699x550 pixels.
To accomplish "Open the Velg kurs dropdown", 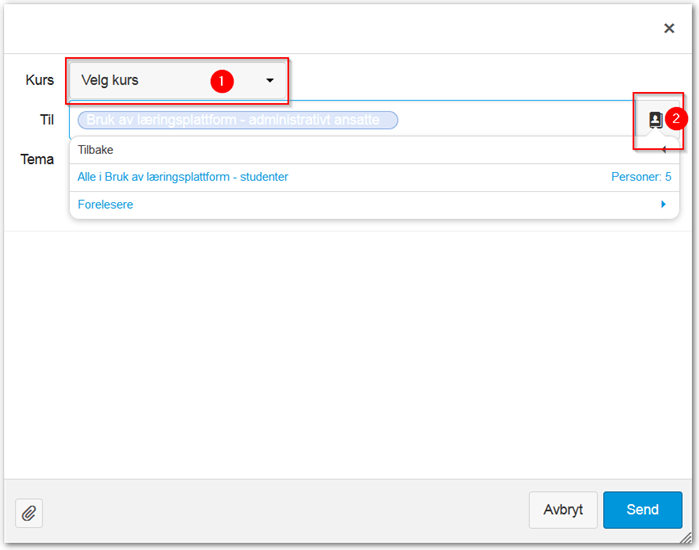I will (x=177, y=80).
